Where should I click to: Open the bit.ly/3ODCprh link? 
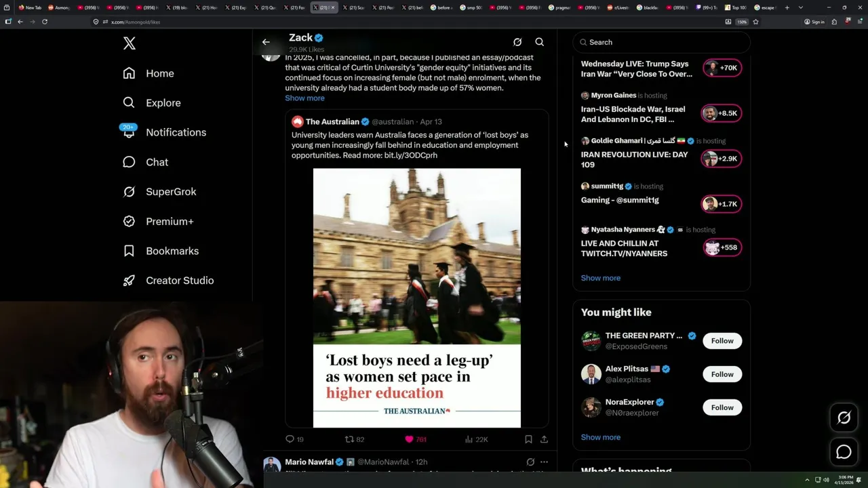pos(411,155)
